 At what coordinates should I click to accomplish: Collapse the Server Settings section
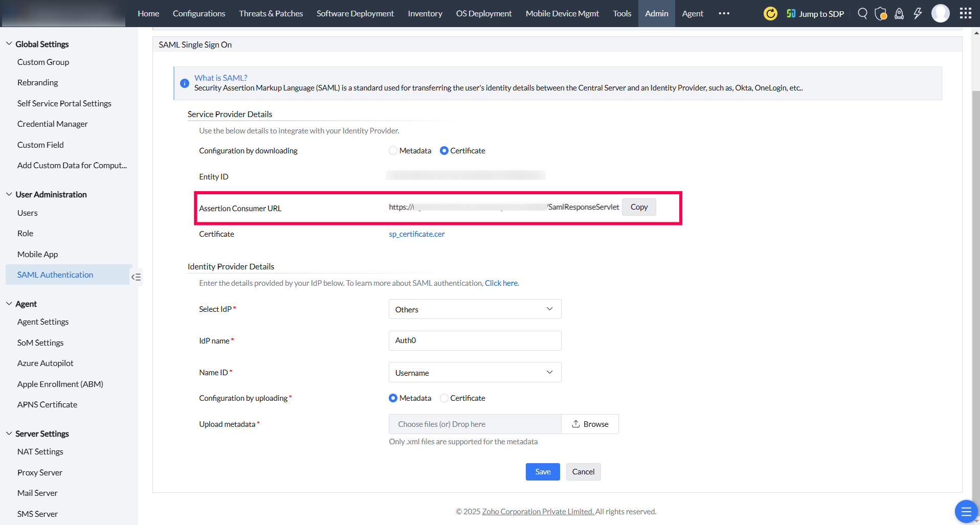click(x=9, y=433)
